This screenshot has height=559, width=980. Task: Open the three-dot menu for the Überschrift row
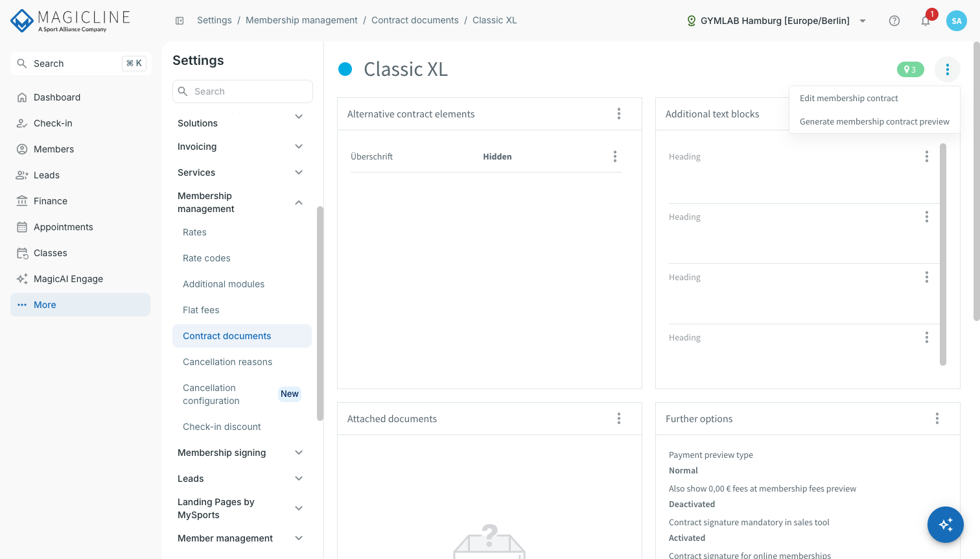[x=615, y=156]
